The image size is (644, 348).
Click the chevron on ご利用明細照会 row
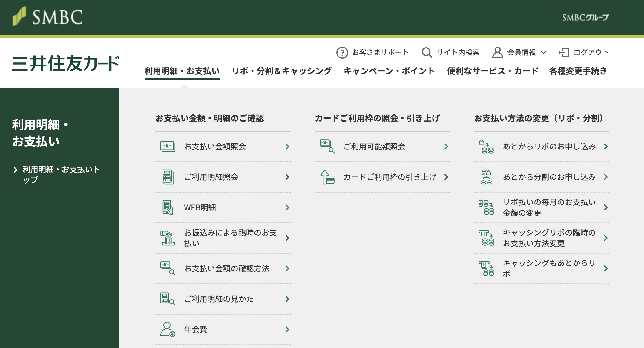point(287,177)
